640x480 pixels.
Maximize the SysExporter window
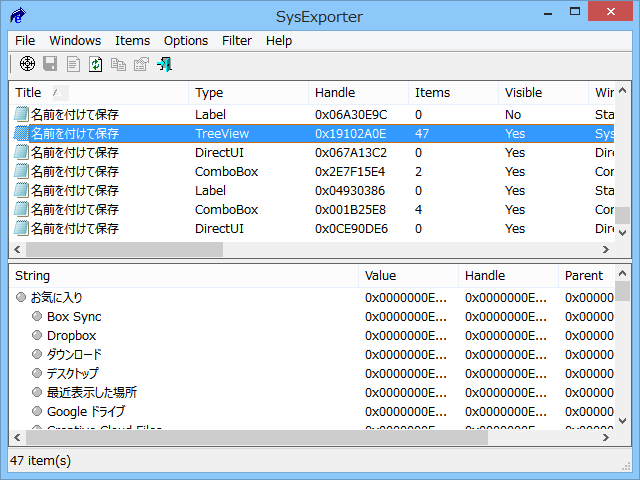575,12
